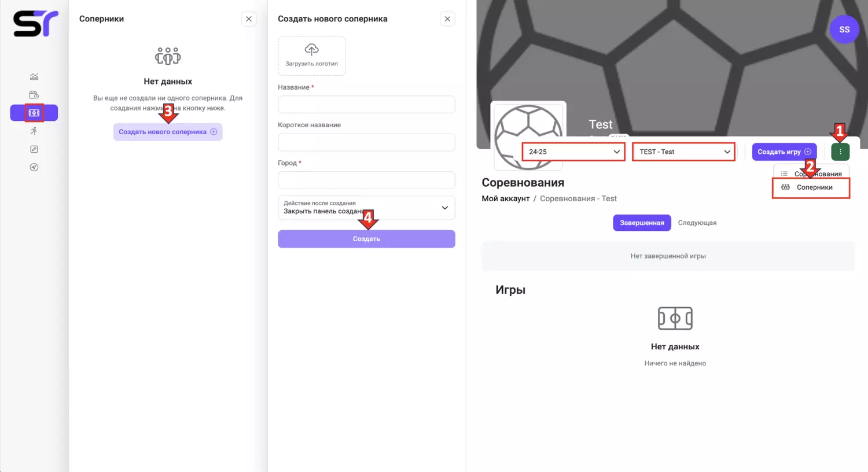This screenshot has height=472, width=868.
Task: Click the purple Создать submit button
Action: click(366, 239)
